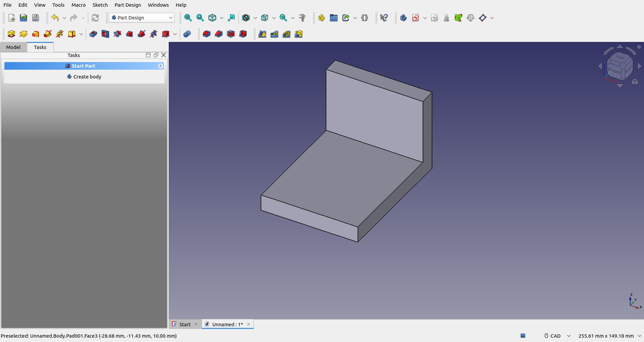This screenshot has height=342, width=644.
Task: Open a document icon
Action: click(x=23, y=18)
